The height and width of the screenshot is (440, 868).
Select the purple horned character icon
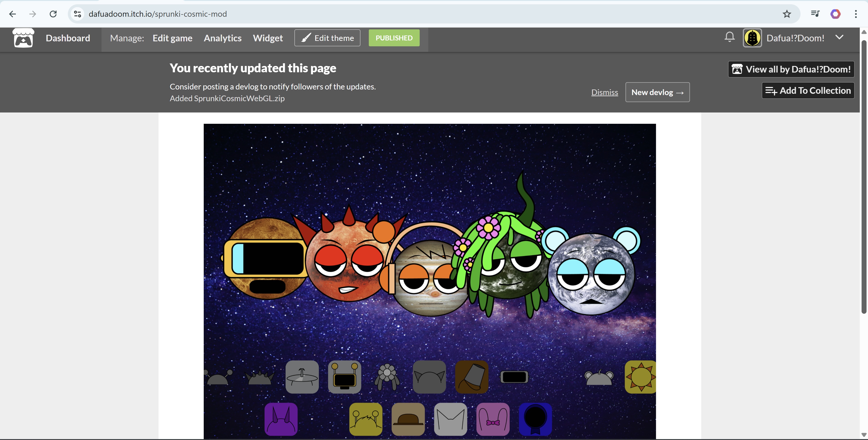pos(281,419)
